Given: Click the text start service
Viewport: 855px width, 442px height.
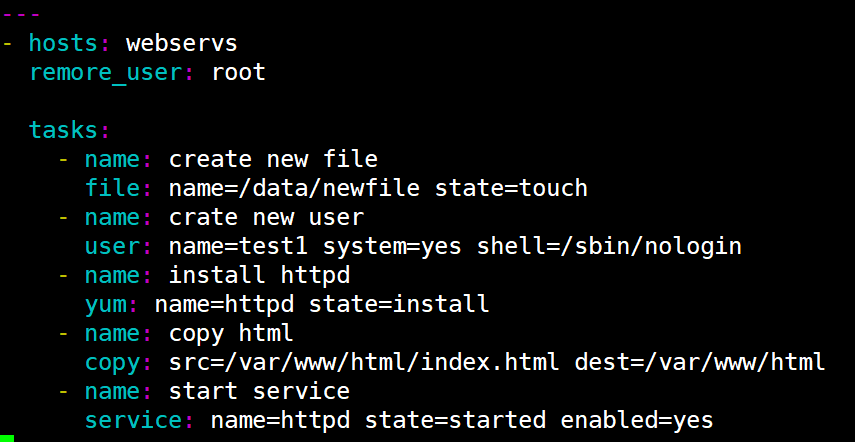Looking at the screenshot, I should 259,391.
